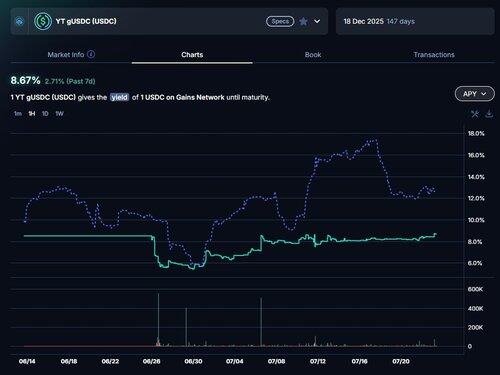Select the 1D chart interval
This screenshot has width=500, height=375.
pos(45,114)
